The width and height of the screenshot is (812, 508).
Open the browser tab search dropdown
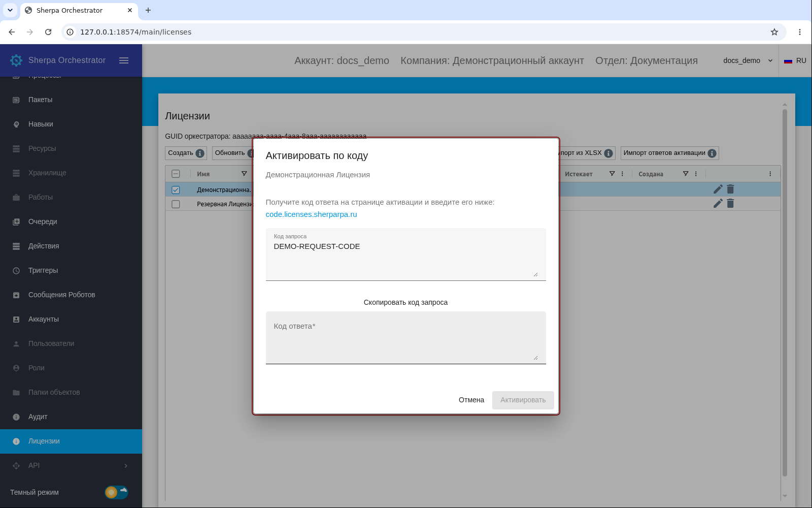[10, 10]
